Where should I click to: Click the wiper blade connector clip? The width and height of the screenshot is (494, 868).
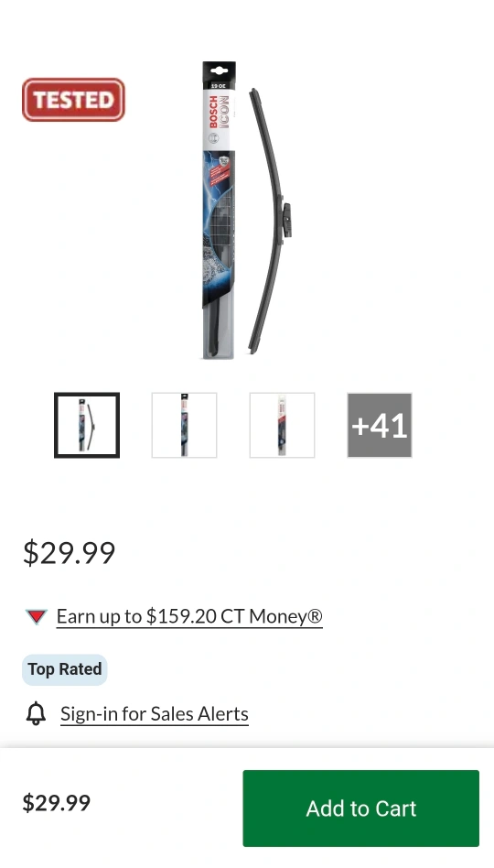pos(286,220)
